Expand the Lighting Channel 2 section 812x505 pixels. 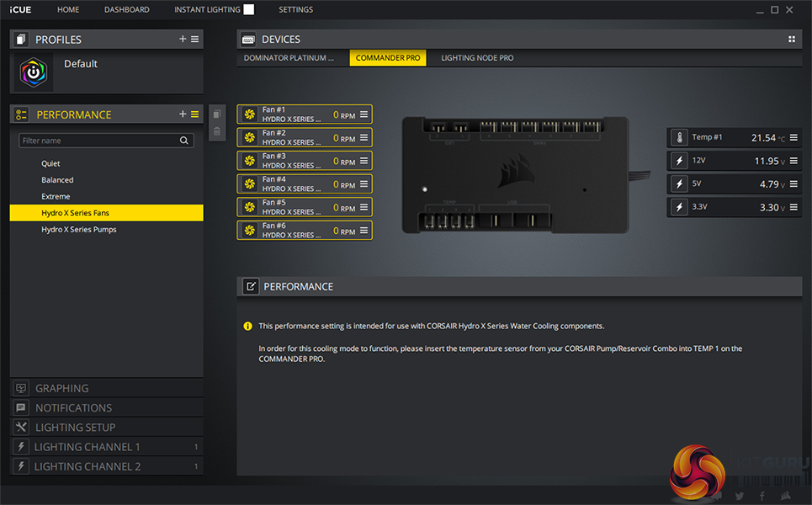[x=106, y=466]
